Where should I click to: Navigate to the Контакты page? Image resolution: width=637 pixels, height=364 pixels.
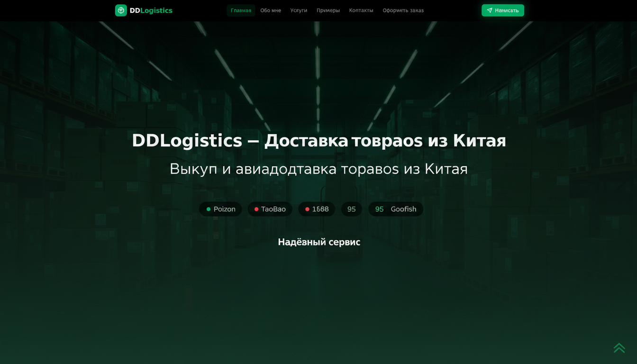pos(361,10)
